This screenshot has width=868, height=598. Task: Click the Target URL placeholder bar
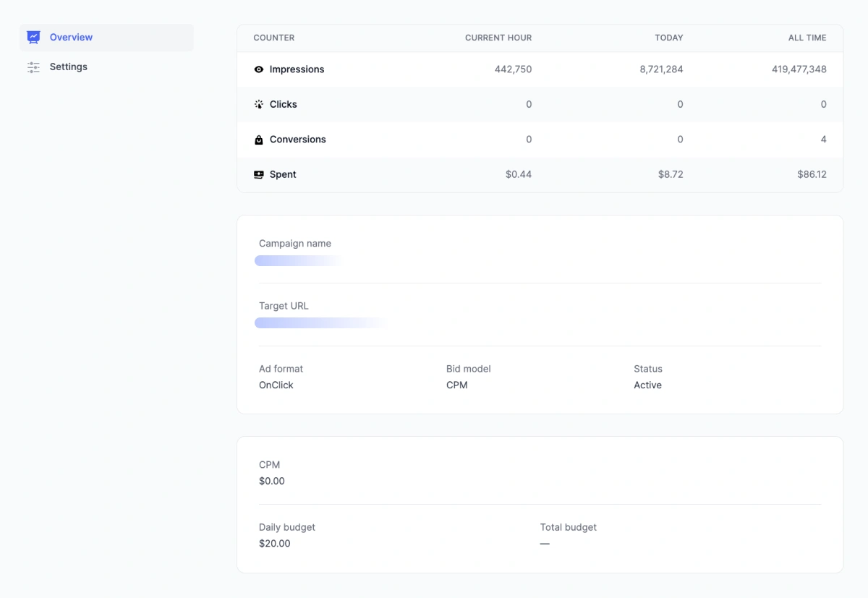[x=318, y=323]
